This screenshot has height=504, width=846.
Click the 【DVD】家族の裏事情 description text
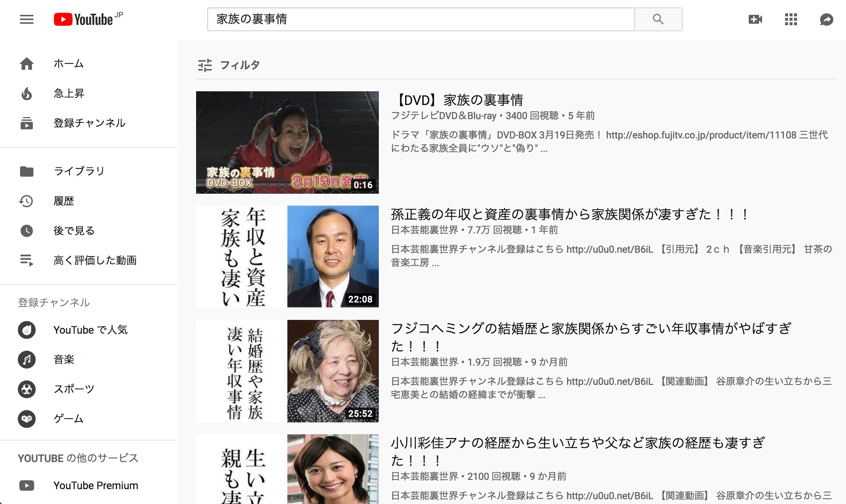609,141
